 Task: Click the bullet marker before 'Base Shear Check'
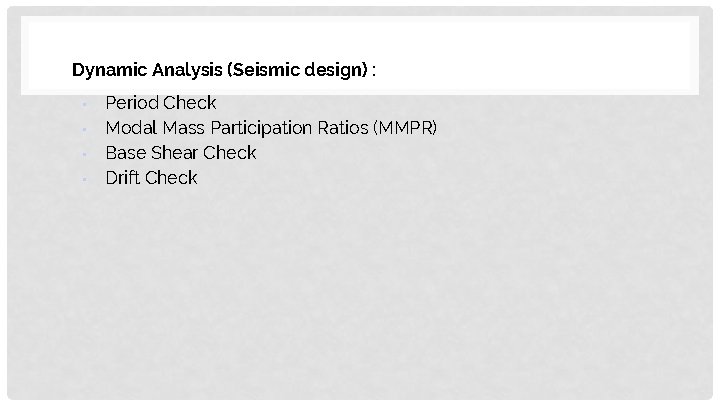click(x=84, y=155)
